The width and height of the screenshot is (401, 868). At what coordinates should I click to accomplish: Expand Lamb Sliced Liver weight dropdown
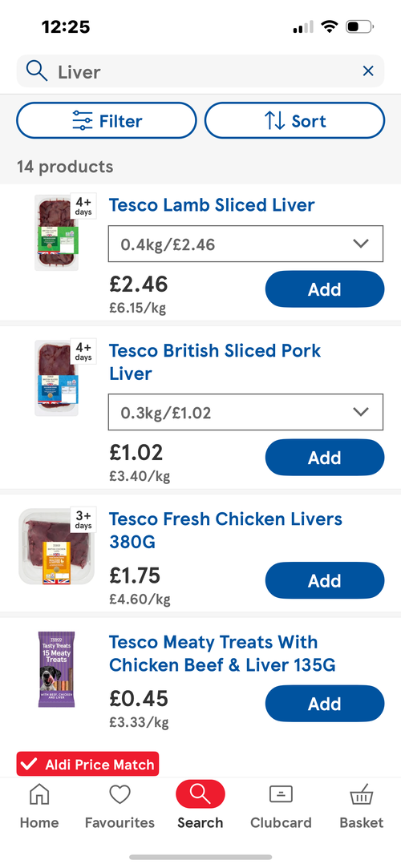[x=245, y=244]
